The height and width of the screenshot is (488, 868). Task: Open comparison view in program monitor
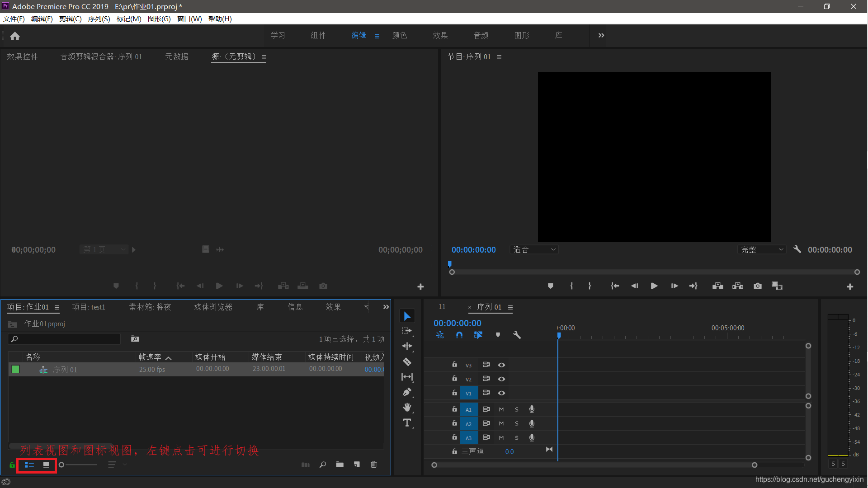click(777, 286)
